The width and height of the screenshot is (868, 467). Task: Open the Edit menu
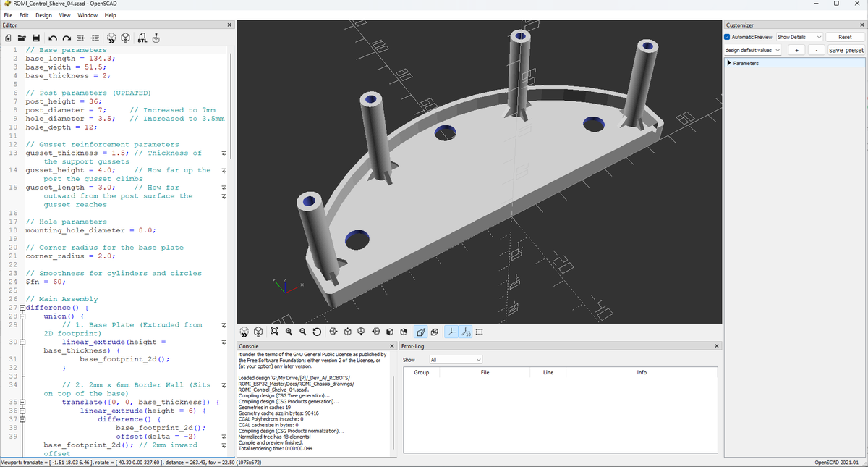pos(24,15)
